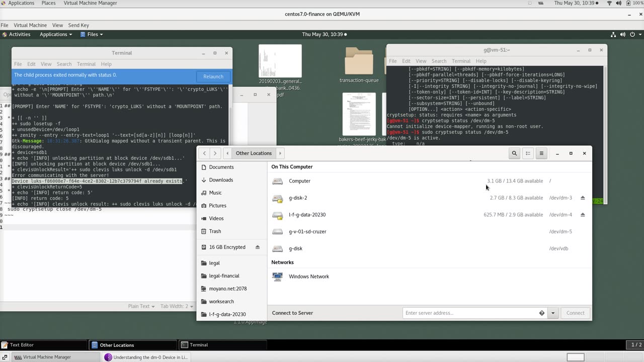Click Activities in guest top bar

point(17,35)
